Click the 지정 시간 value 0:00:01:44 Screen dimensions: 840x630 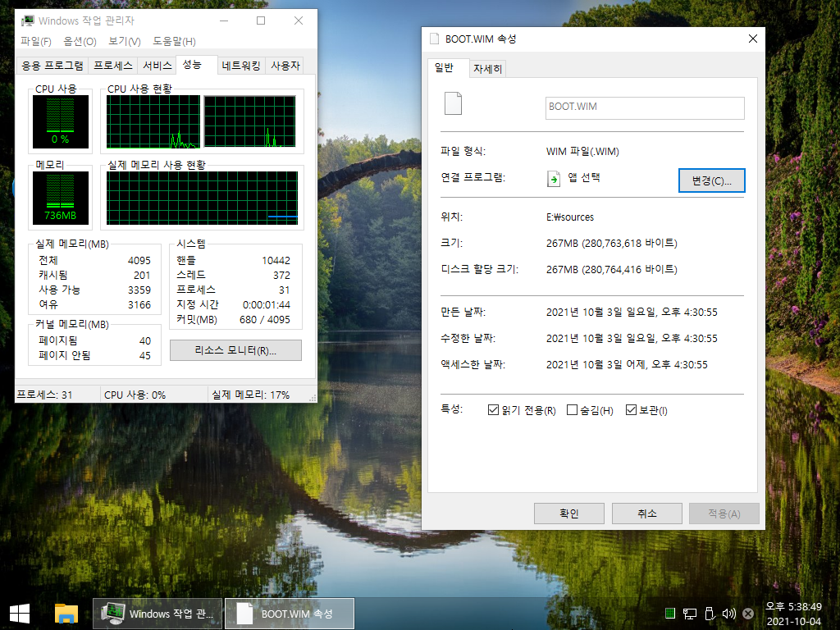tap(267, 305)
